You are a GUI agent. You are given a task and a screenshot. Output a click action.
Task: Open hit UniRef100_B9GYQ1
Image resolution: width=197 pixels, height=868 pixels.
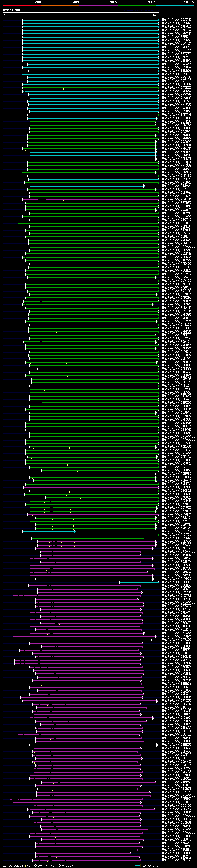177,33
